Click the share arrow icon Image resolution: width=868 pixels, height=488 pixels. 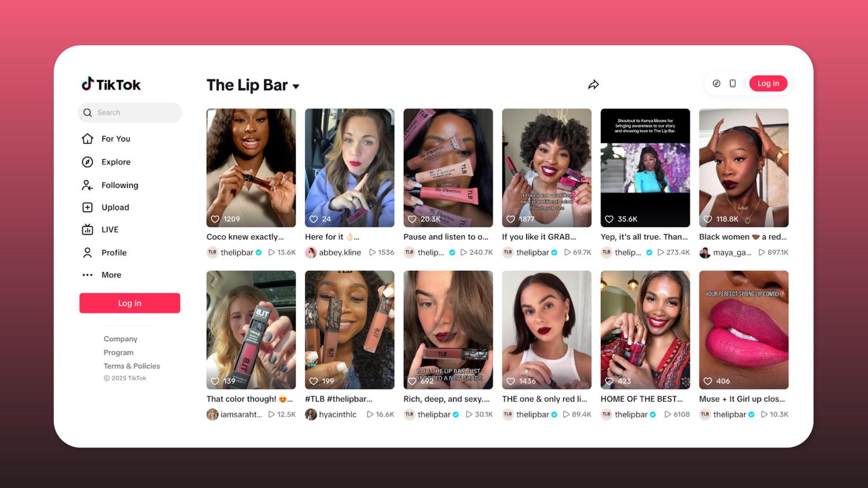(x=593, y=85)
